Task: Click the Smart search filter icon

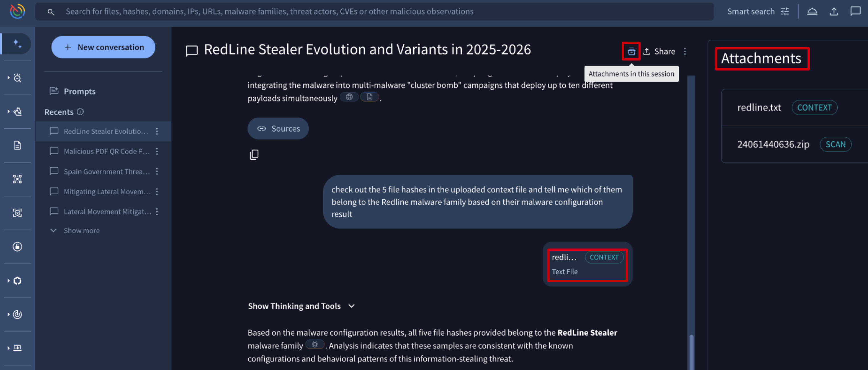Action: pos(785,12)
